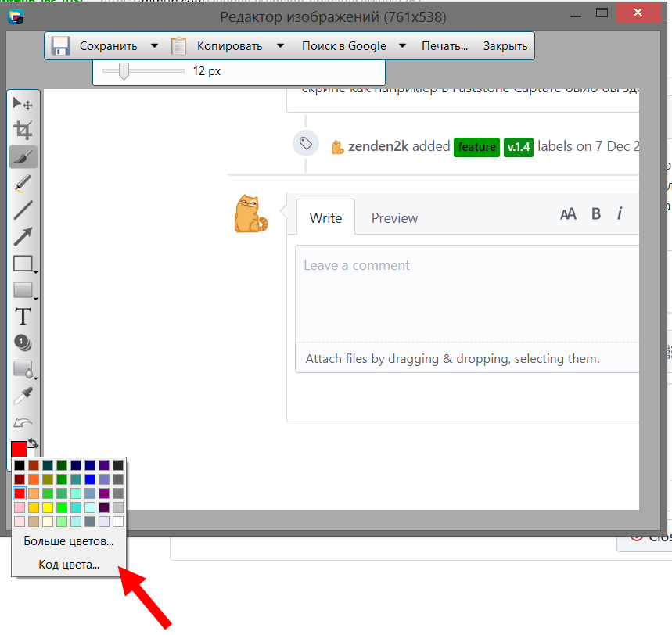Pick the white swatch in the palette
The height and width of the screenshot is (635, 672).
[x=118, y=522]
